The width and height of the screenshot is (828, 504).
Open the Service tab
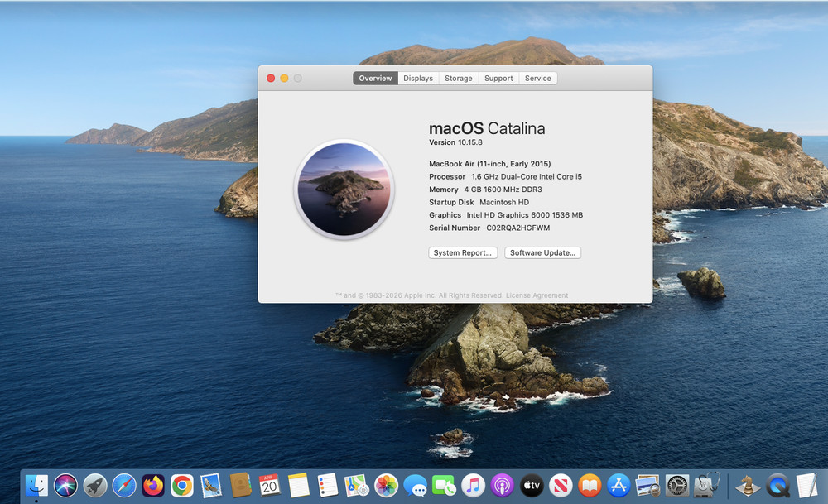click(538, 78)
